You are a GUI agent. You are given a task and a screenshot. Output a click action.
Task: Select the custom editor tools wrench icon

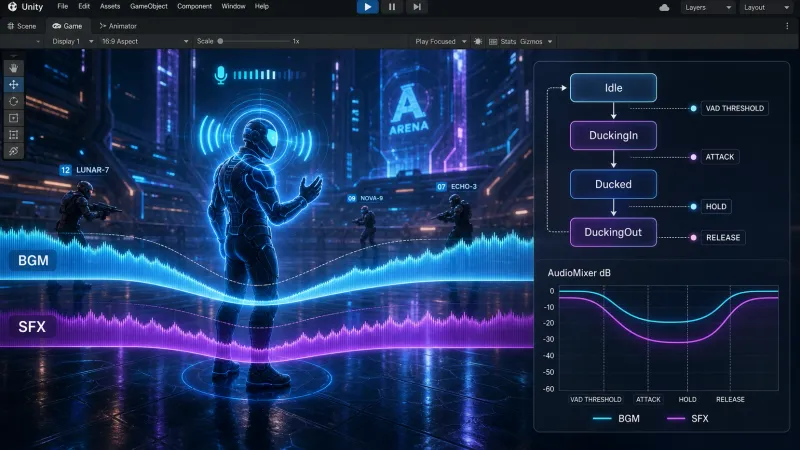coord(14,151)
